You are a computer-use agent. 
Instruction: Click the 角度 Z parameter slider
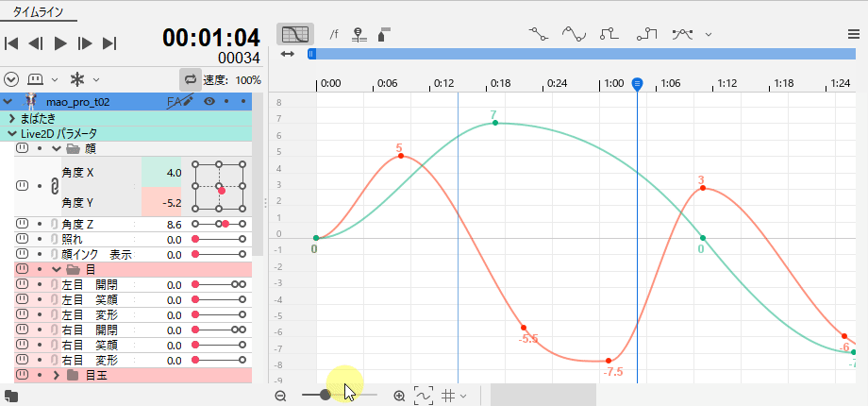219,225
